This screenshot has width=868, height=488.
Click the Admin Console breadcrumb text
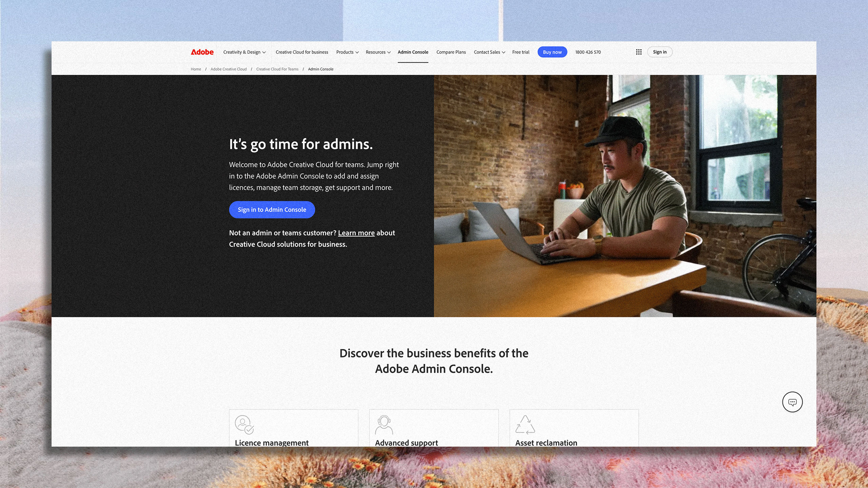pyautogui.click(x=320, y=69)
